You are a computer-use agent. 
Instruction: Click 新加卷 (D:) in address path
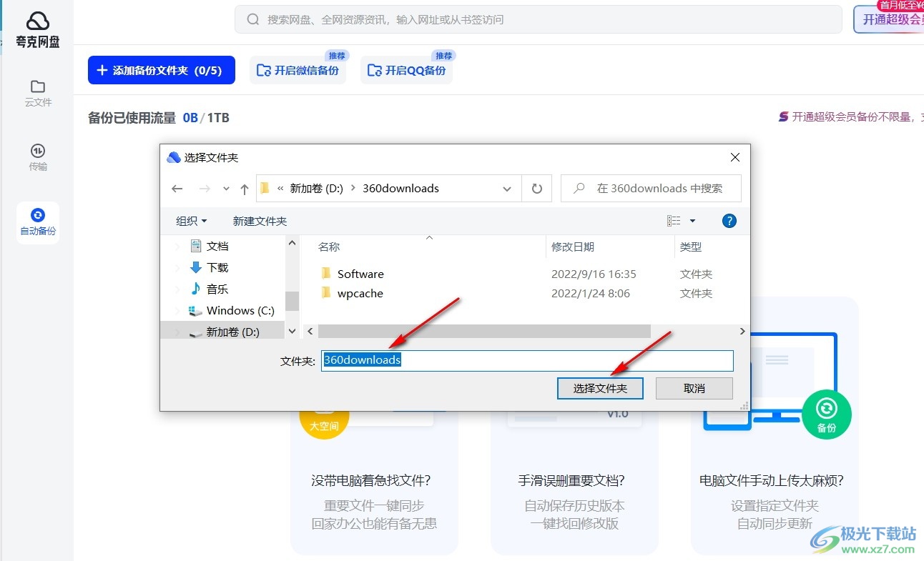317,189
